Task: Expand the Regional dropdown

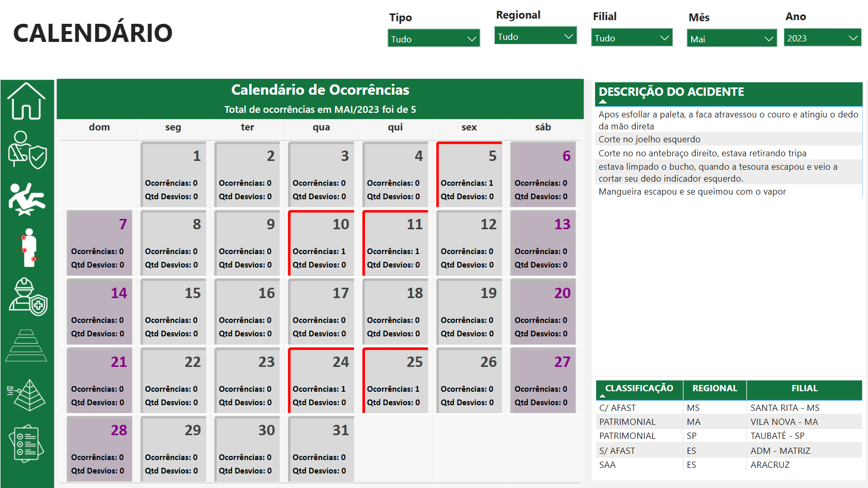Action: point(536,36)
